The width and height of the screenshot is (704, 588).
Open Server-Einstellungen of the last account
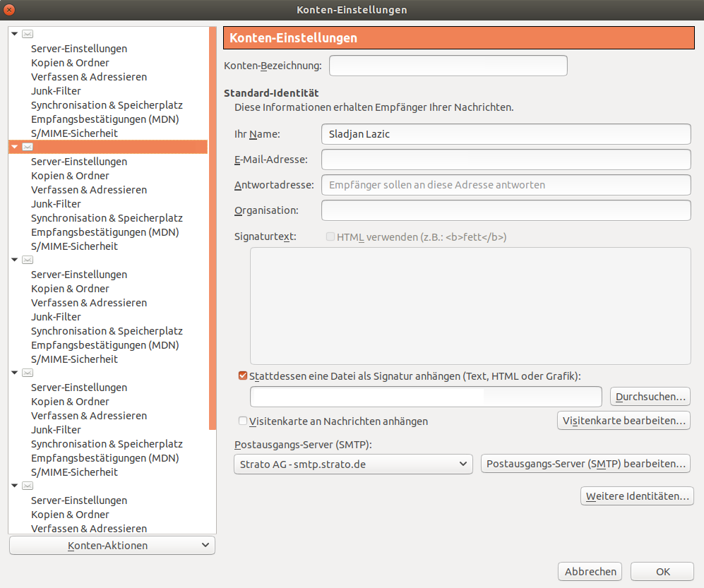tap(79, 500)
